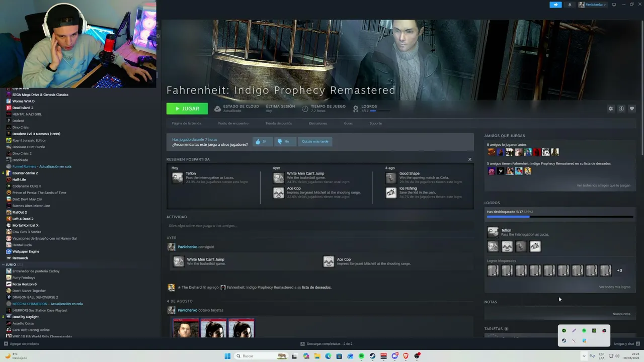644x362 pixels.
Task: Open Ver todos los amigos que lo juegan
Action: (604, 186)
